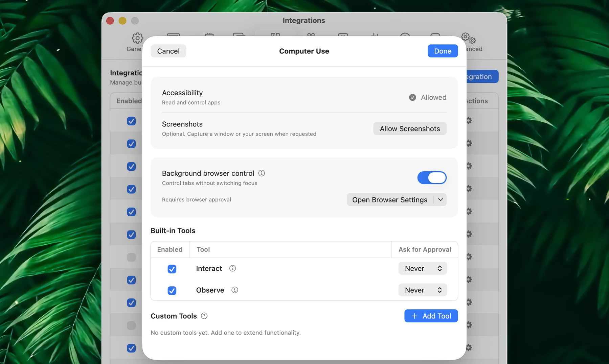Confirm with the Done button
The width and height of the screenshot is (609, 364).
click(x=443, y=51)
